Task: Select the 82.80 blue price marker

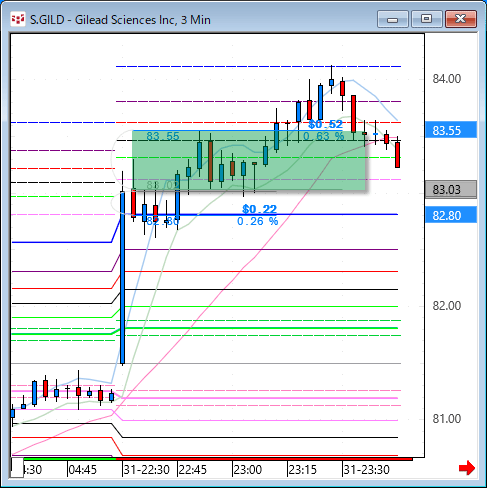Action: point(451,215)
